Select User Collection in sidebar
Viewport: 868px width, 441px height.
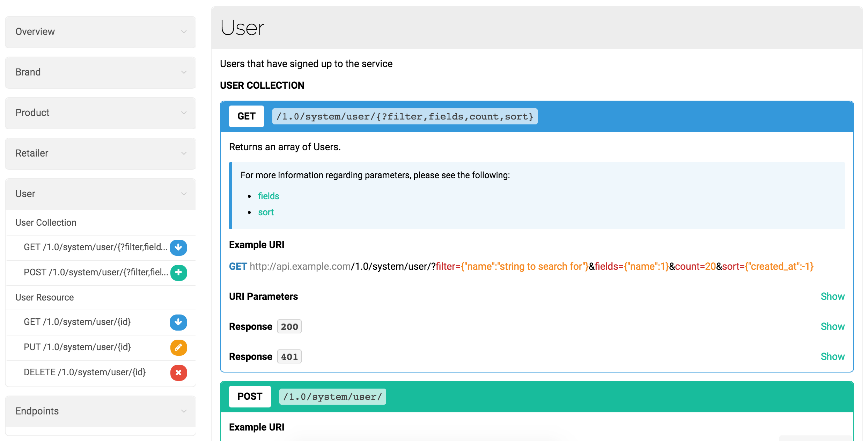[x=46, y=223]
